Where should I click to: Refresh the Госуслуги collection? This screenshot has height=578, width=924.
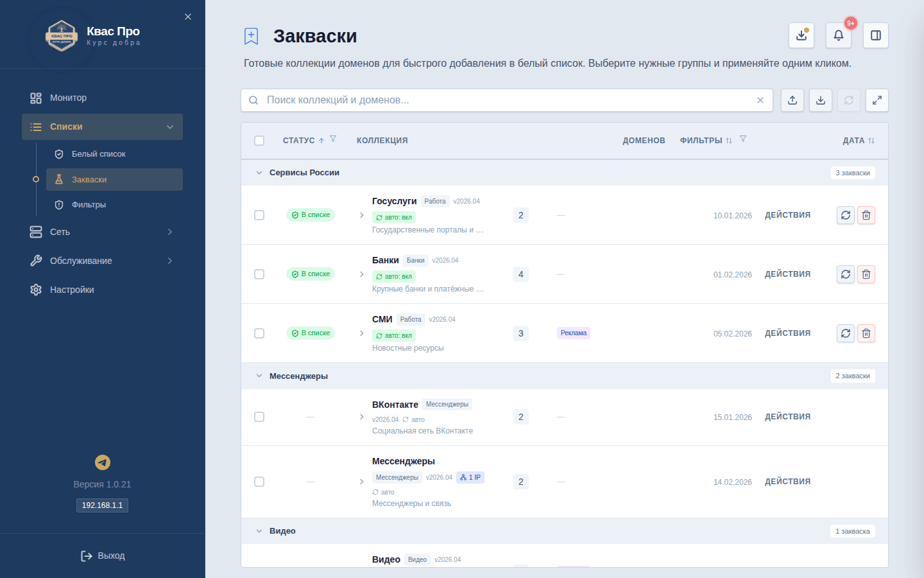(x=846, y=215)
